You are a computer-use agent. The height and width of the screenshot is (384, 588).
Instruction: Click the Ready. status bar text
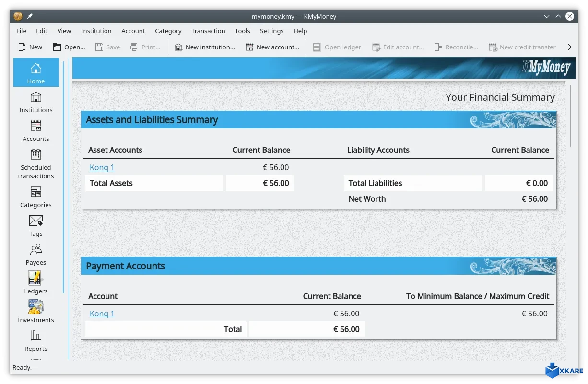pos(22,367)
